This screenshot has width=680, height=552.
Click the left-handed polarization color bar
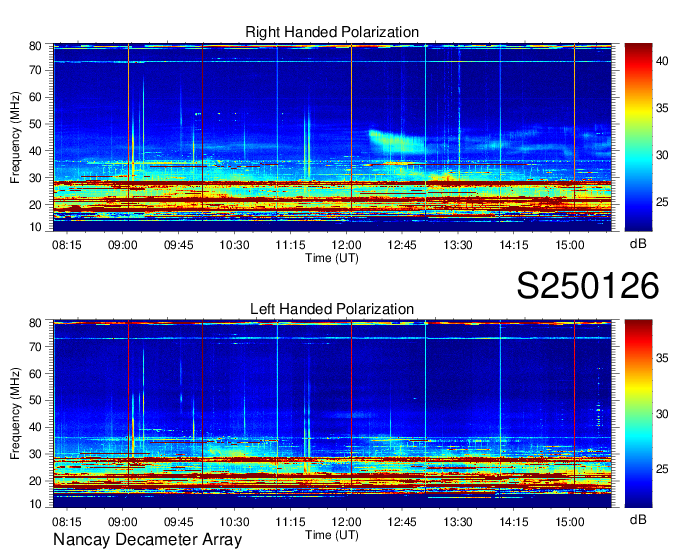pyautogui.click(x=638, y=414)
